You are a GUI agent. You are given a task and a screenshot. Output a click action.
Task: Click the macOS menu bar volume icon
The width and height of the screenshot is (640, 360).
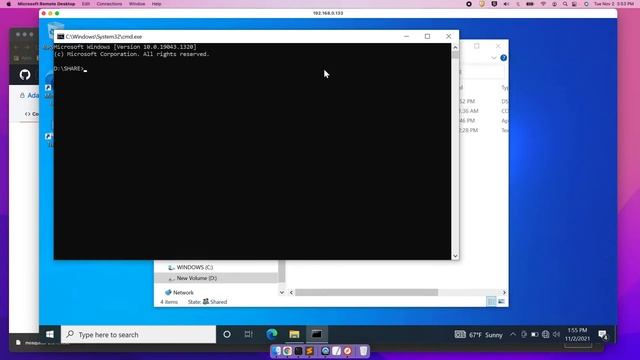(507, 4)
